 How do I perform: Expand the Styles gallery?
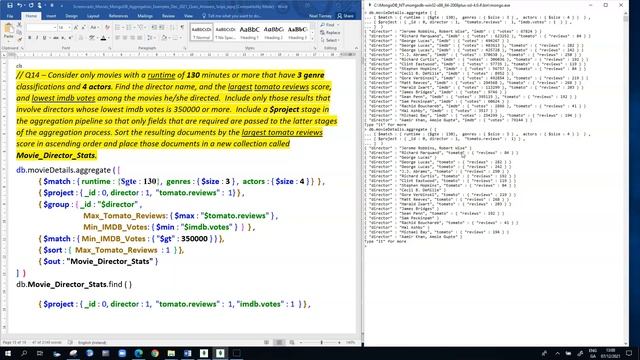pos(313,39)
